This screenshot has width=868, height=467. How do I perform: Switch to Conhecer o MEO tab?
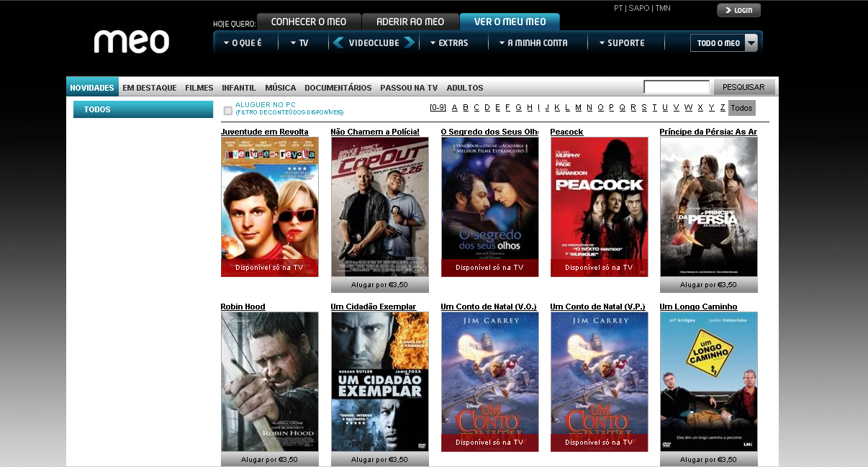309,22
